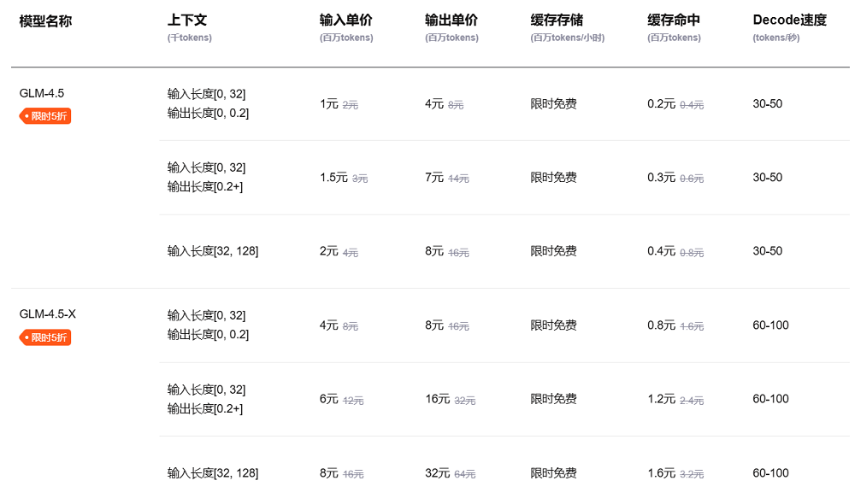Click the 1.5元 input price
Viewport: 855px width, 504px height.
click(333, 178)
